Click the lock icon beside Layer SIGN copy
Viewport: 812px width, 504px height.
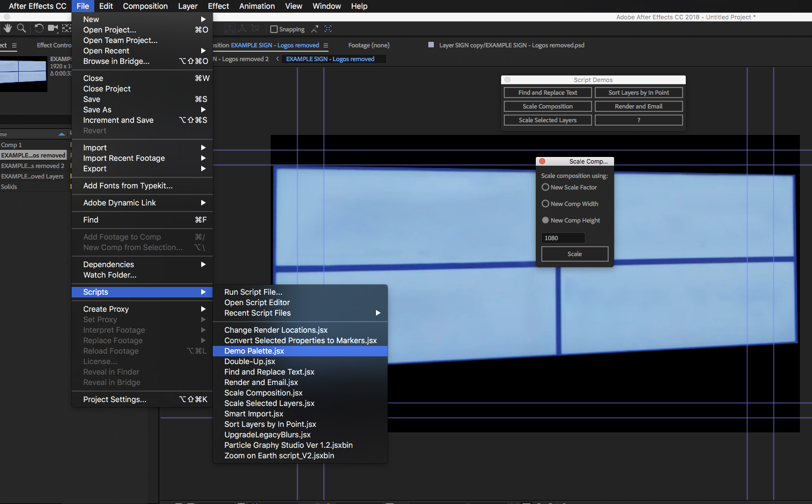(x=431, y=45)
